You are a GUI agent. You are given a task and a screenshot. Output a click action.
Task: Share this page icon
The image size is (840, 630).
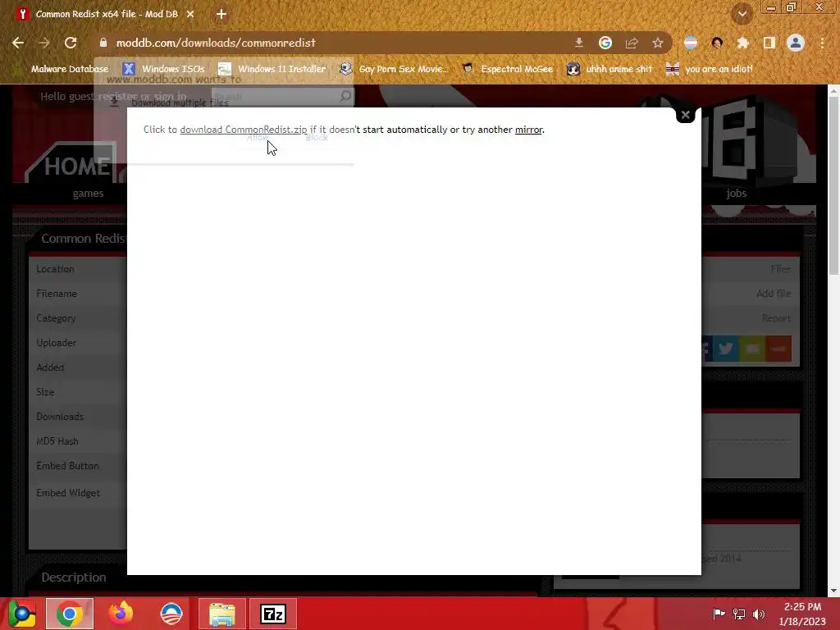(632, 43)
